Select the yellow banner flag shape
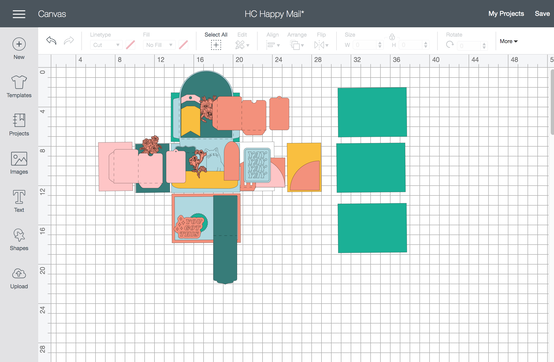Screen dimensions: 554x362 click(x=190, y=121)
